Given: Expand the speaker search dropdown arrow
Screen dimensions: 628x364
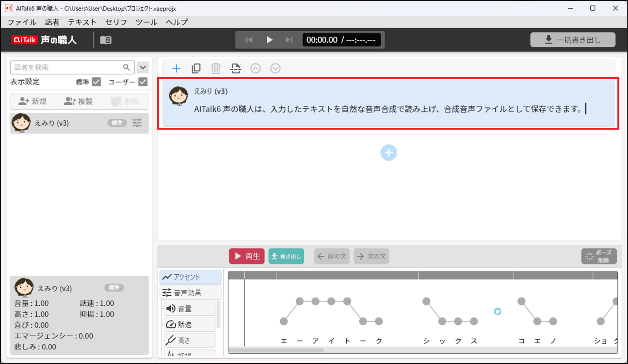Looking at the screenshot, I should pos(143,68).
